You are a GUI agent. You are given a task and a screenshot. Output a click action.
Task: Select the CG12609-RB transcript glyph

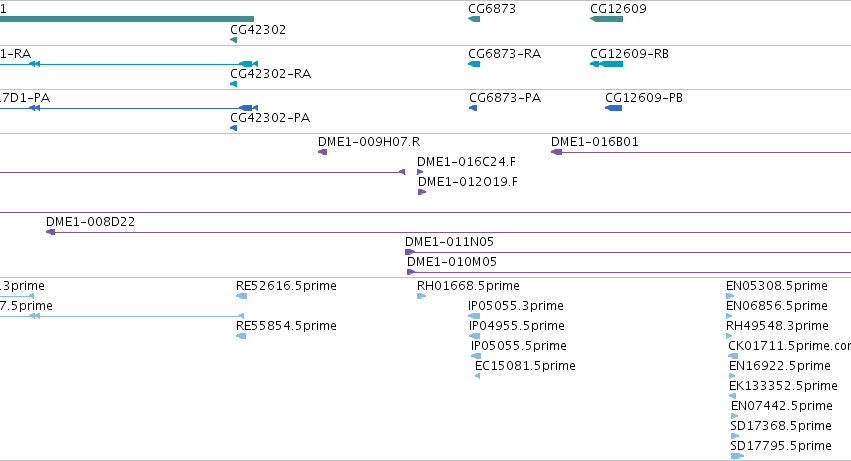click(x=606, y=64)
